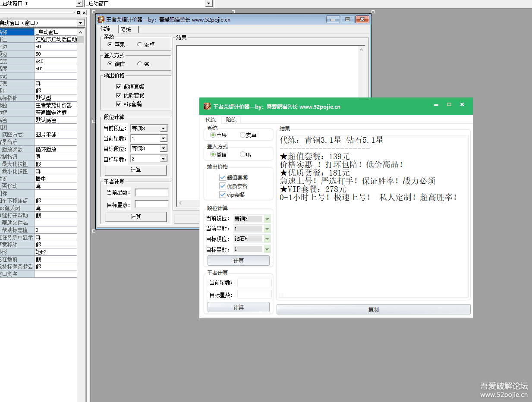The height and width of the screenshot is (402, 532).
Task: Select 苹果 radio in the front calculator window
Action: [x=218, y=135]
